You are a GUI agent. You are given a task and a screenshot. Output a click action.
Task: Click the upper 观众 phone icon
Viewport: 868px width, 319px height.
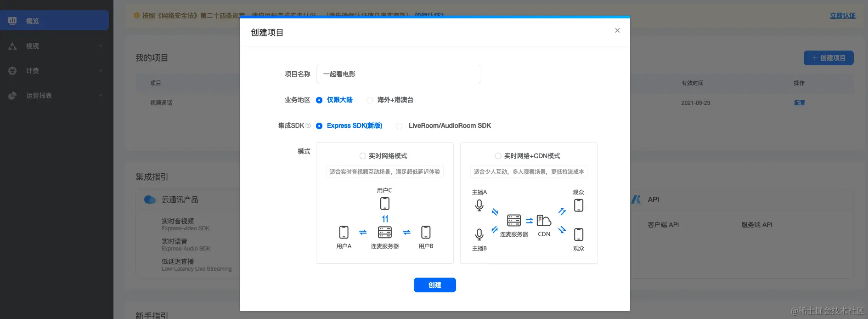[x=579, y=205]
